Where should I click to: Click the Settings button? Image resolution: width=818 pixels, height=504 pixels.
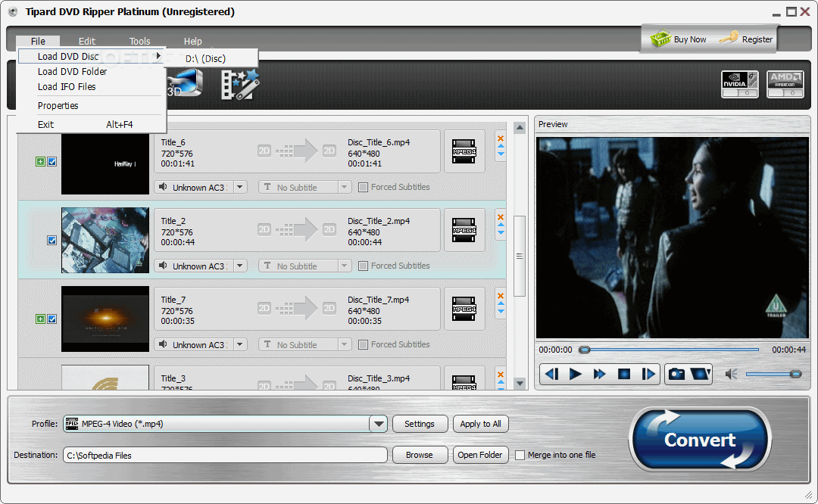pos(420,424)
